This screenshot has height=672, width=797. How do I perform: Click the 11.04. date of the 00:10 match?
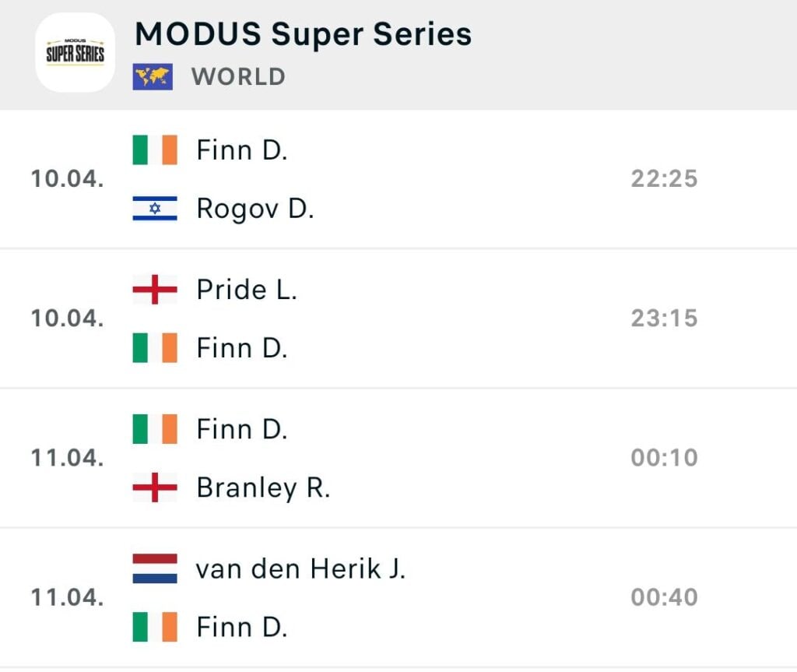67,458
